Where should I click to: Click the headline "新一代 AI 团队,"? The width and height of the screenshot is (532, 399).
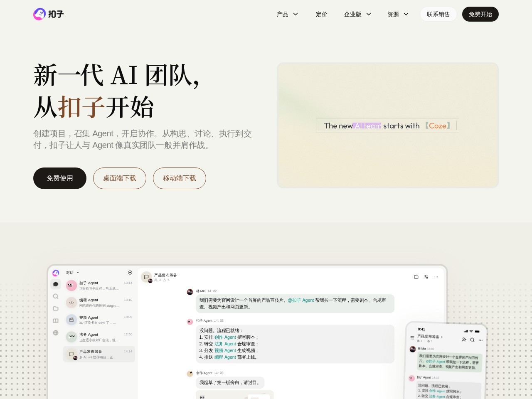116,76
